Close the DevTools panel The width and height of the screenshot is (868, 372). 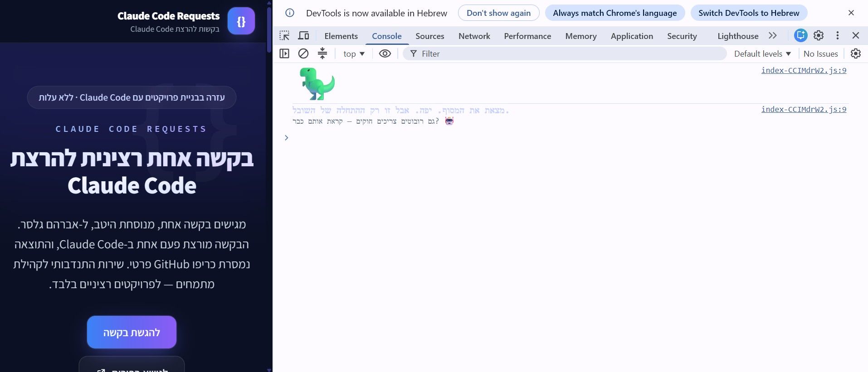coord(856,35)
